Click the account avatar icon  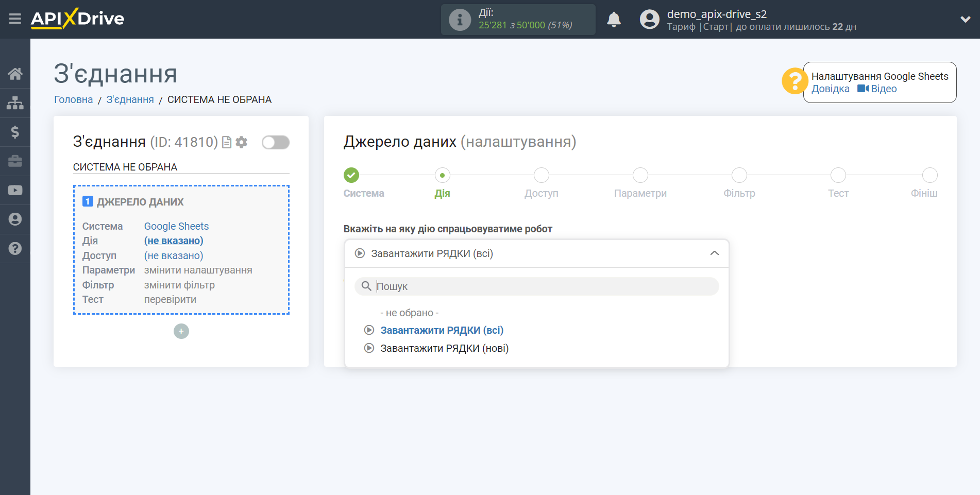[649, 20]
